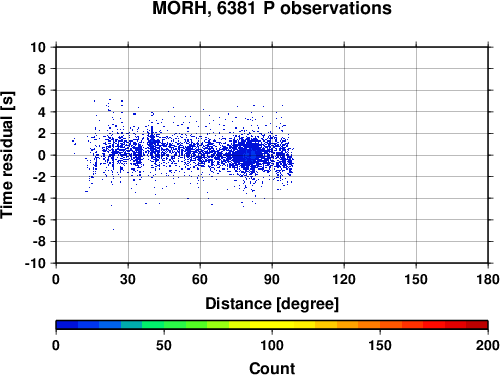Click the isolated outlier point near -7 seconds
Viewport: 500px width, 375px height.
(113, 229)
